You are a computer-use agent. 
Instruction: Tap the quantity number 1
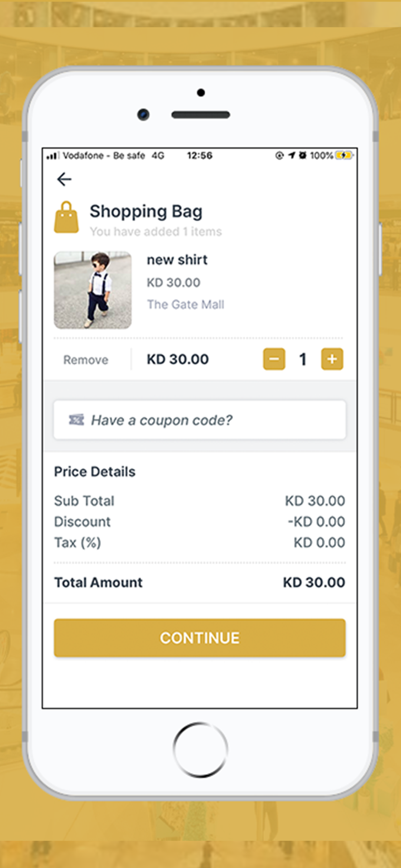[x=303, y=359]
